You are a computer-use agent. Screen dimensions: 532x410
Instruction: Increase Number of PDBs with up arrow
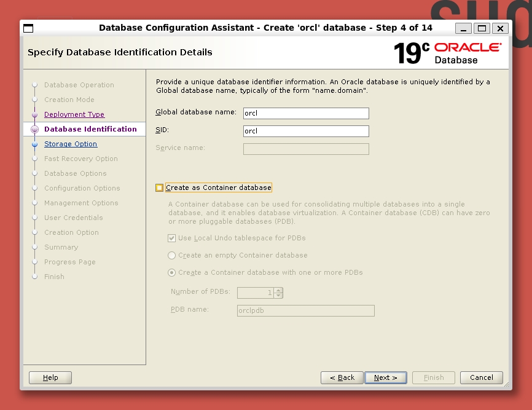coord(279,290)
